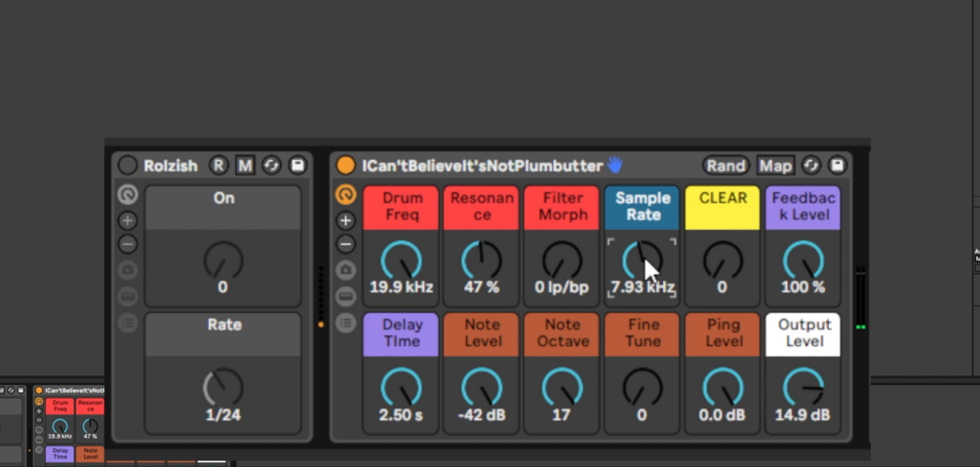Image resolution: width=980 pixels, height=467 pixels.
Task: Click the plus icon in Rolzish sidebar
Action: tap(128, 220)
